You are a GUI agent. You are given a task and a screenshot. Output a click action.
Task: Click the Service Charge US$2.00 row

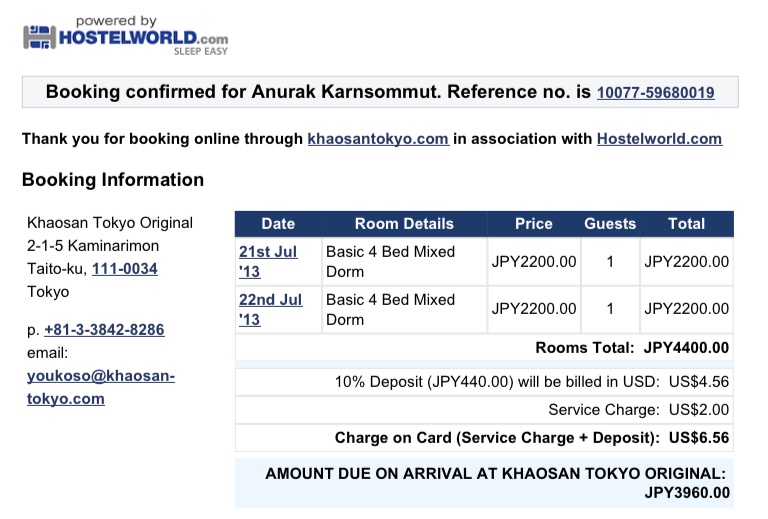[x=484, y=410]
